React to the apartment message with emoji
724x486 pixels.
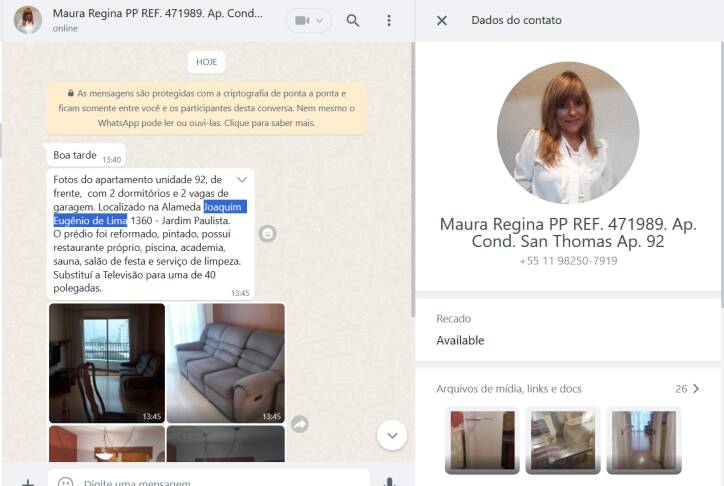[267, 234]
